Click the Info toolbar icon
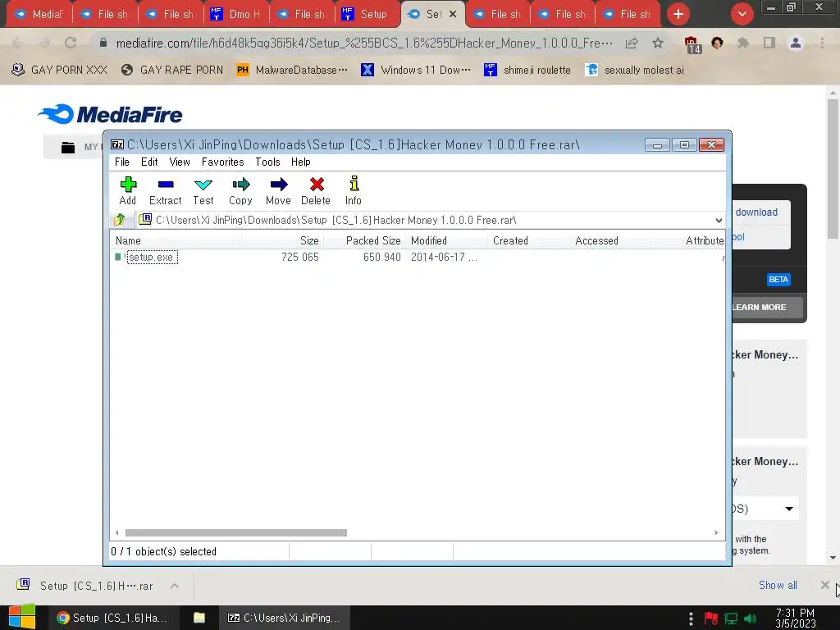The height and width of the screenshot is (630, 840). (354, 190)
